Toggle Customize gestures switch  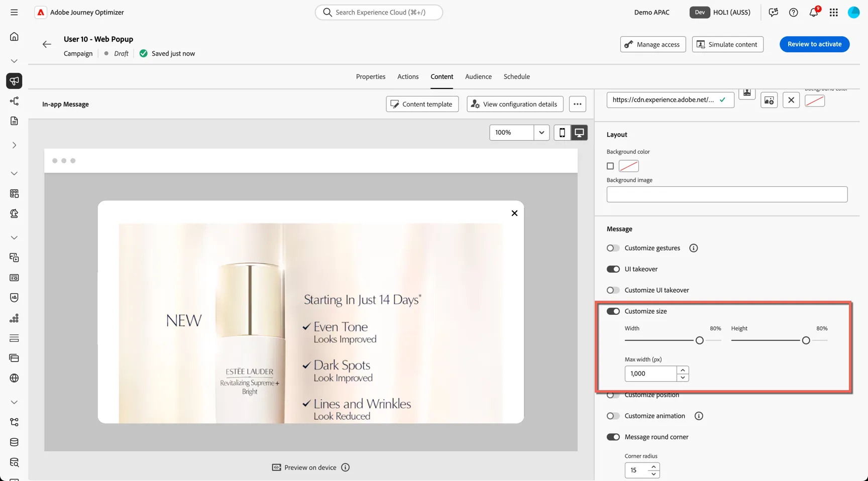[x=613, y=248]
